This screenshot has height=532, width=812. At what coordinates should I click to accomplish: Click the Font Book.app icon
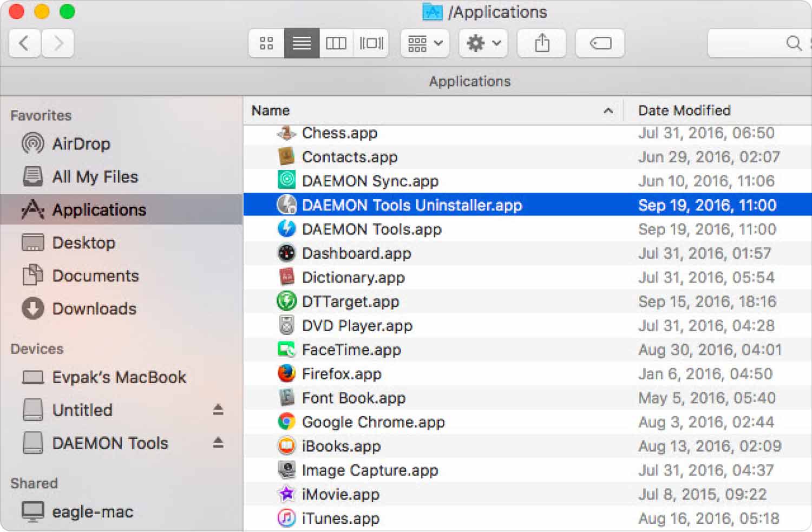[x=286, y=397]
